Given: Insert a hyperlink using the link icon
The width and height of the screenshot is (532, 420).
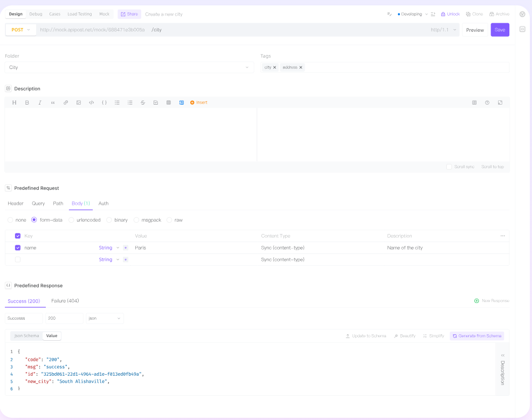Looking at the screenshot, I should pyautogui.click(x=65, y=102).
